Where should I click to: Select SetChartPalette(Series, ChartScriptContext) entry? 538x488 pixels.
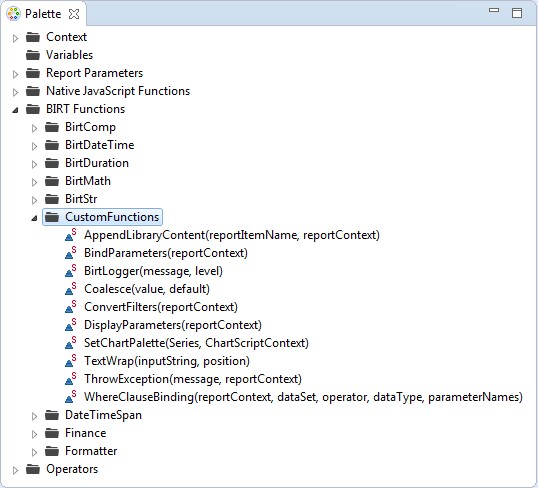click(x=196, y=343)
